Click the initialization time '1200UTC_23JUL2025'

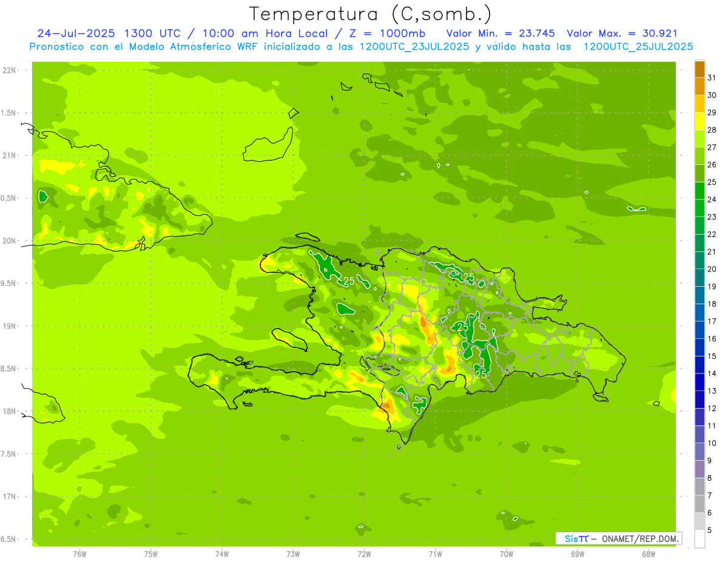tap(414, 47)
